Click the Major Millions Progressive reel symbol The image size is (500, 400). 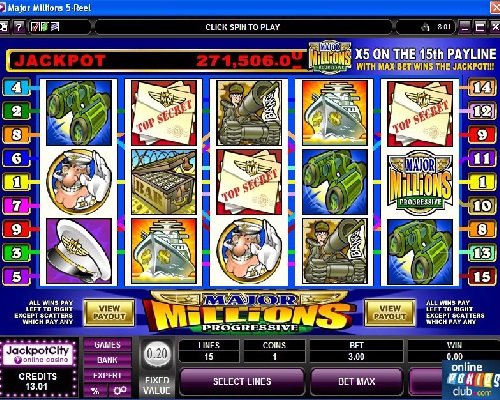tap(420, 182)
